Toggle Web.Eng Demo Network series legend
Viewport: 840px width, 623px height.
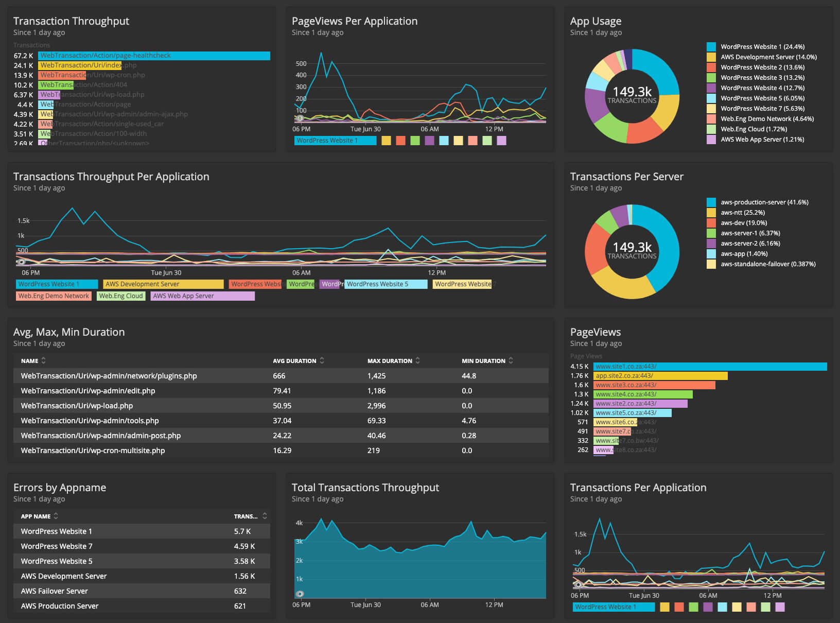click(x=54, y=296)
